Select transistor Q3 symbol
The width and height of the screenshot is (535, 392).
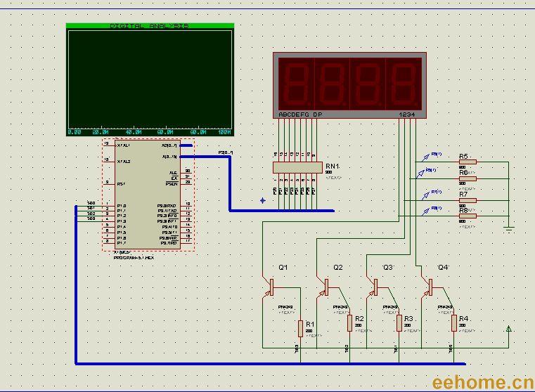click(373, 288)
